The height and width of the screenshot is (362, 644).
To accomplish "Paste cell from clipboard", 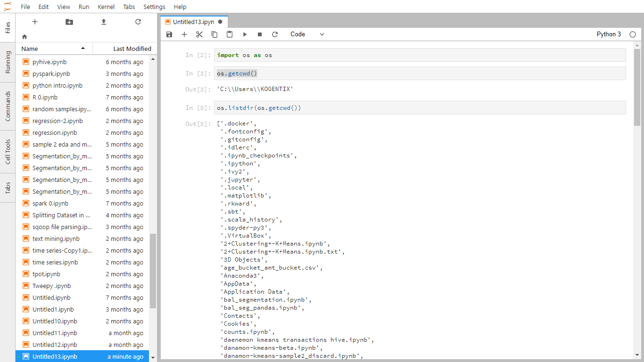I will [x=230, y=34].
